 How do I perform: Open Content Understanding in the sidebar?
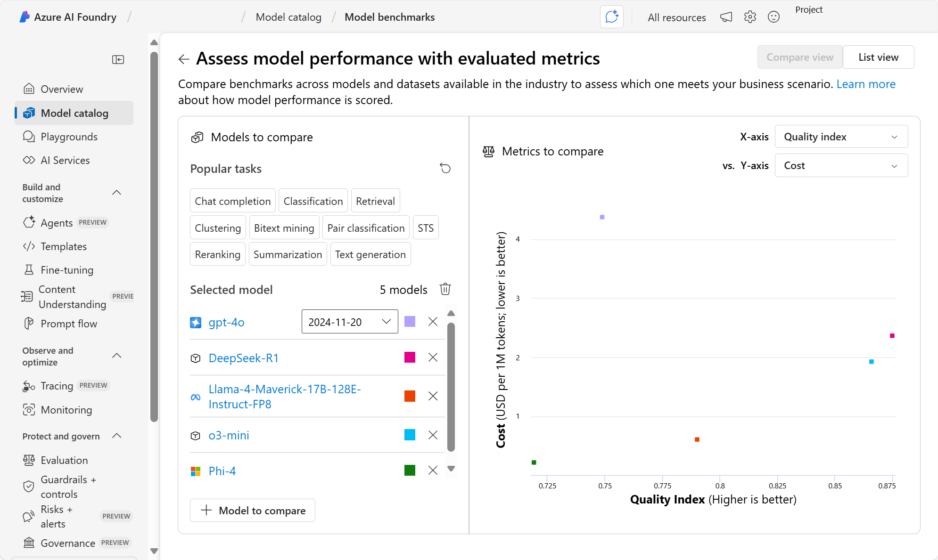click(74, 297)
